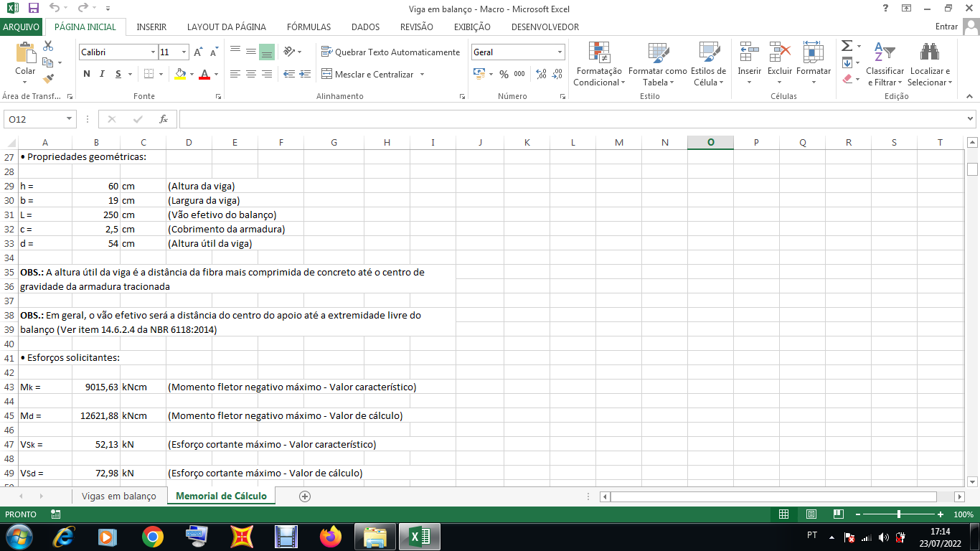Image resolution: width=980 pixels, height=551 pixels.
Task: Open the ARQUIVO tab
Action: coord(22,27)
